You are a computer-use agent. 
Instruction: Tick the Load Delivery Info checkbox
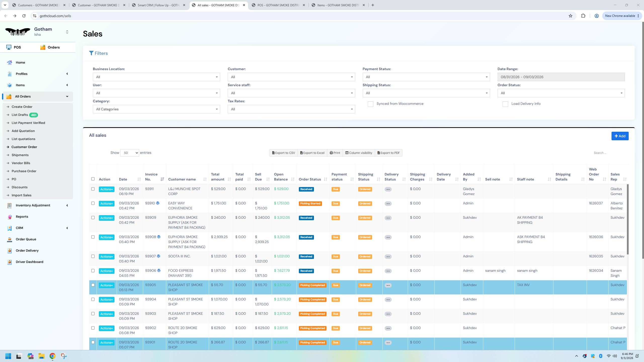tap(505, 104)
